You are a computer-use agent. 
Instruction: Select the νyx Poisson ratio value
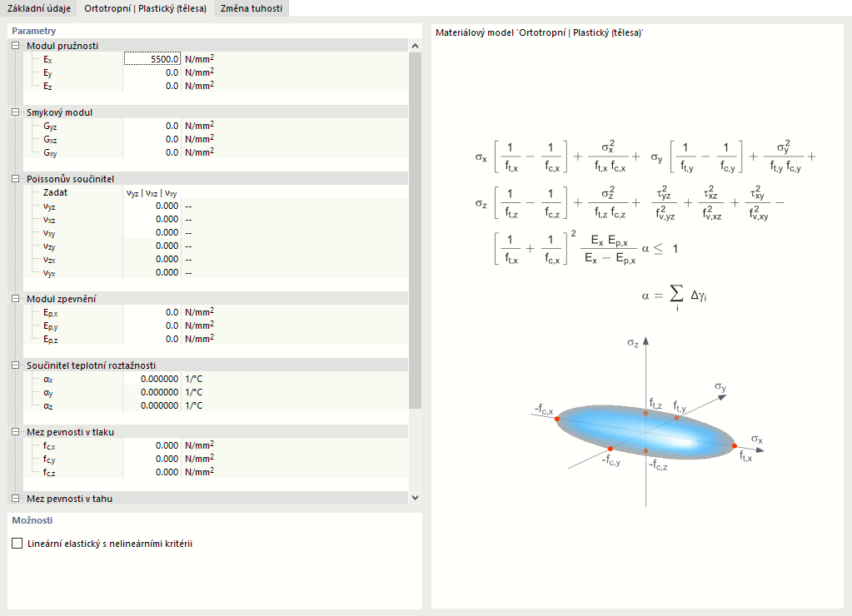pyautogui.click(x=152, y=272)
